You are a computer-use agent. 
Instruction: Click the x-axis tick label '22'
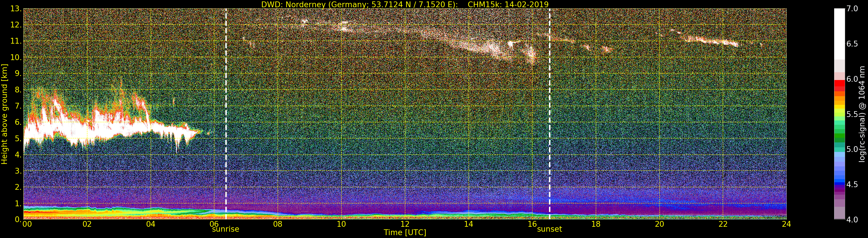pyautogui.click(x=723, y=224)
